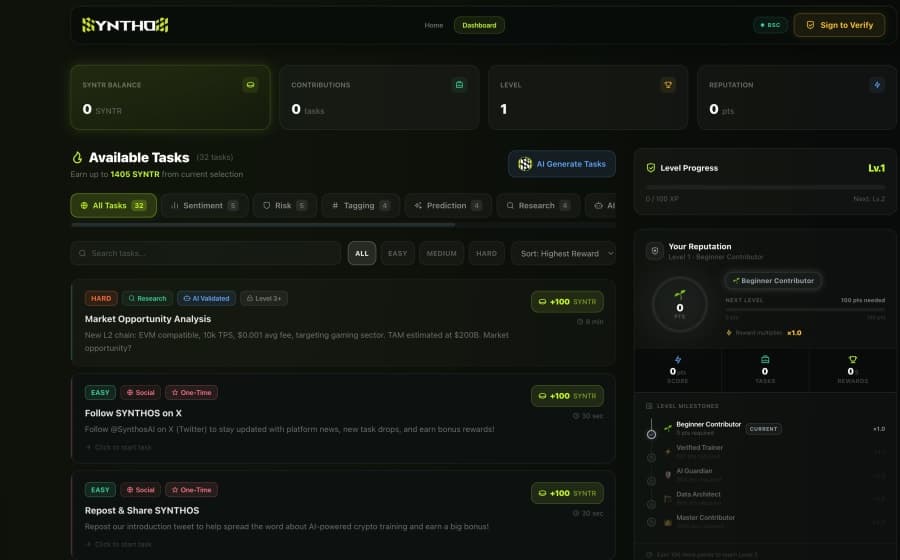Click the CURRENT milestone label

763,429
